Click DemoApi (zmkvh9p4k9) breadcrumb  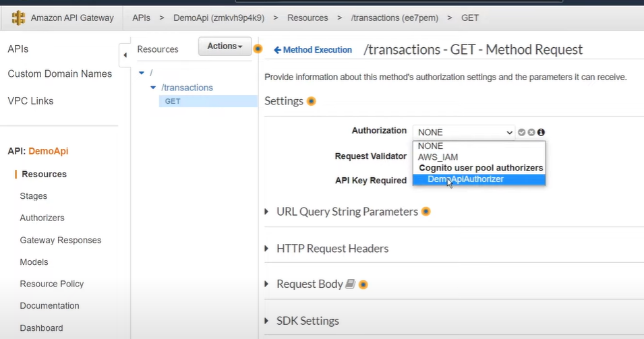tap(219, 18)
